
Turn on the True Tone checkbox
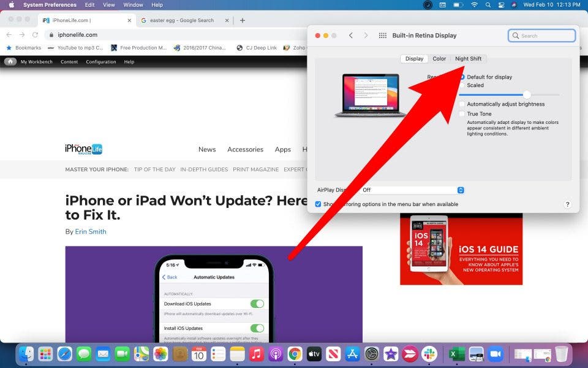[462, 114]
